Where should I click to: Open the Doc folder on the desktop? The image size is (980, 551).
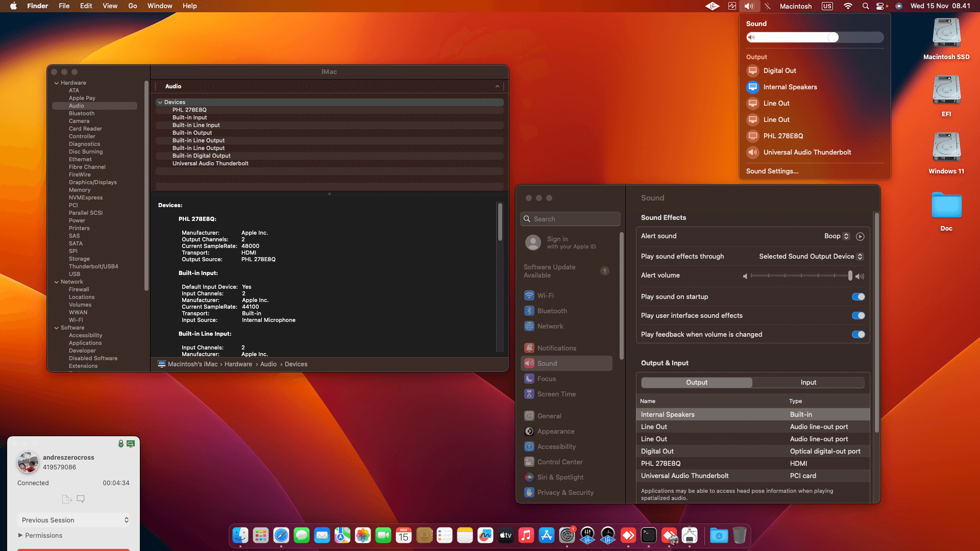946,211
